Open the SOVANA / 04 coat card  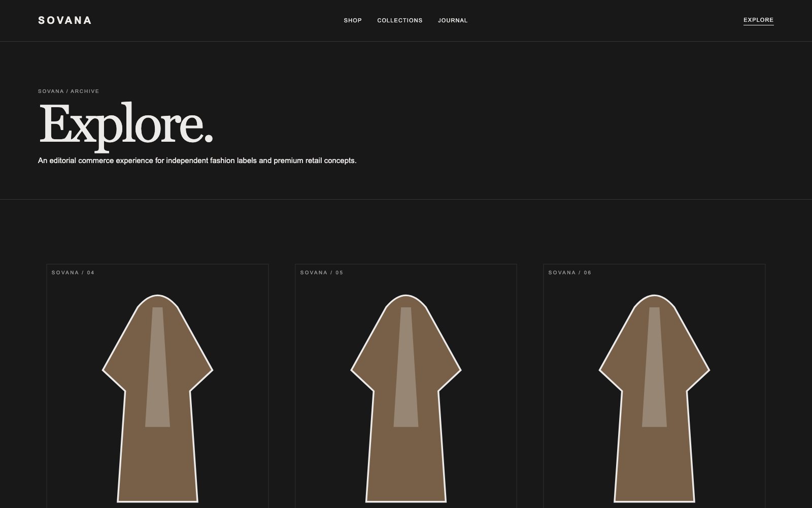coord(157,386)
